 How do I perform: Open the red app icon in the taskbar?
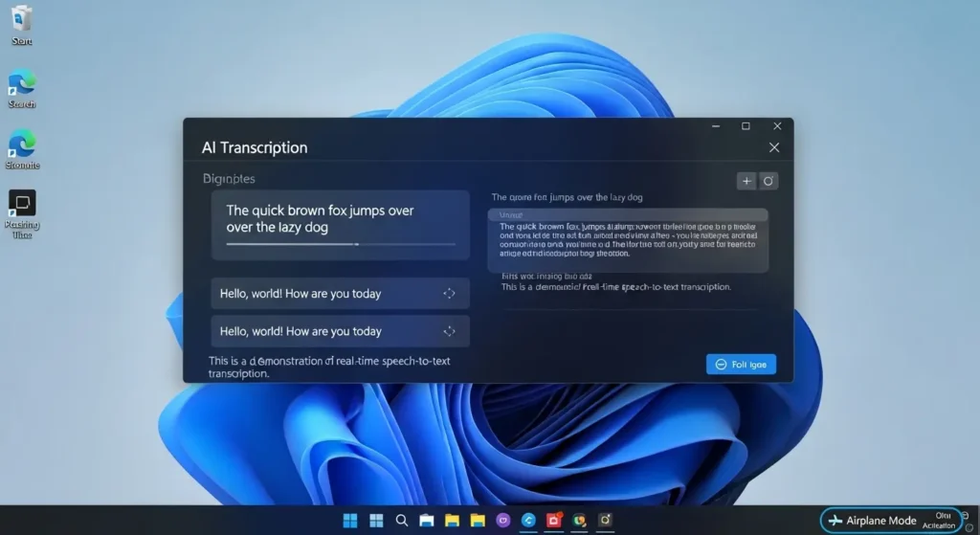(x=553, y=521)
